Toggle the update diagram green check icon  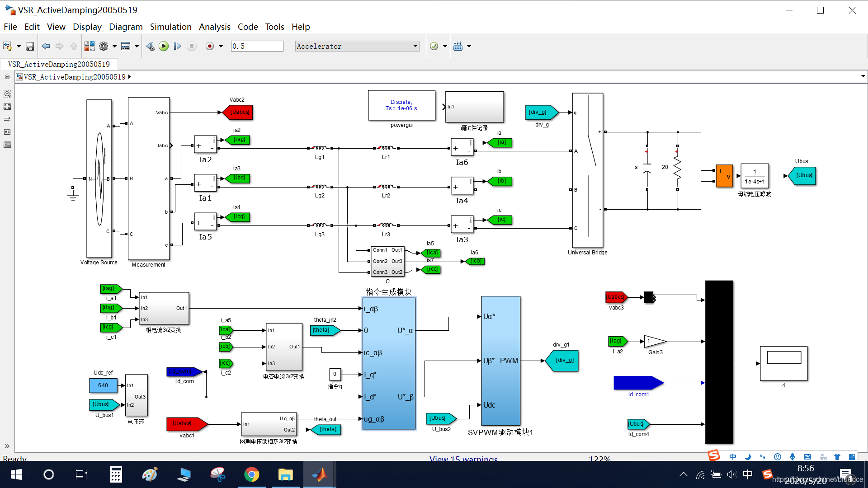pos(434,46)
